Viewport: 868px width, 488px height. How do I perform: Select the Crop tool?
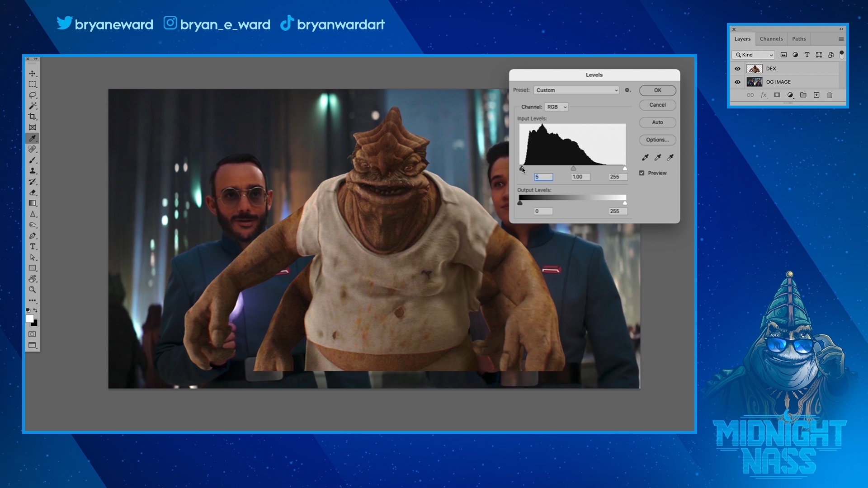33,117
